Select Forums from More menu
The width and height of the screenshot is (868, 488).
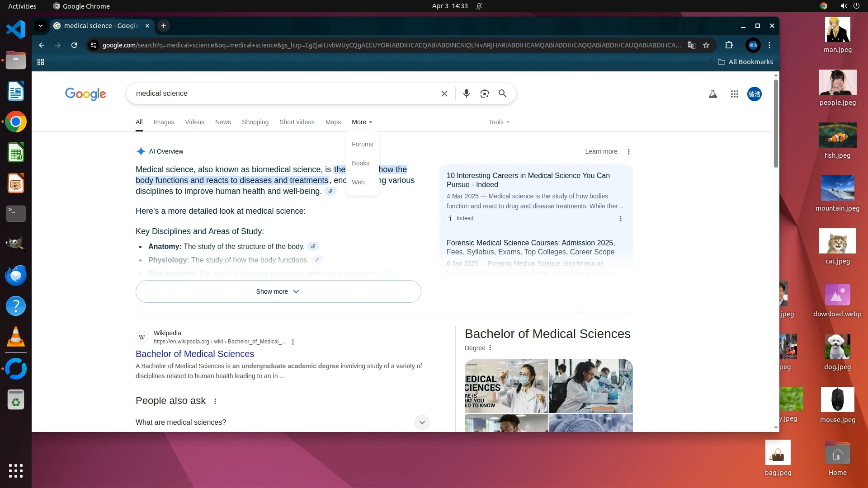(x=362, y=144)
